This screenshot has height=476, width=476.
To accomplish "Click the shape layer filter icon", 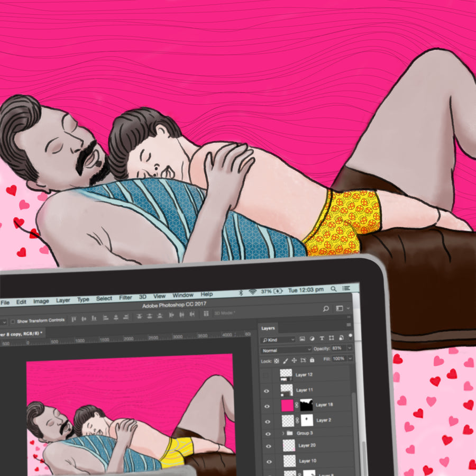I will point(331,338).
